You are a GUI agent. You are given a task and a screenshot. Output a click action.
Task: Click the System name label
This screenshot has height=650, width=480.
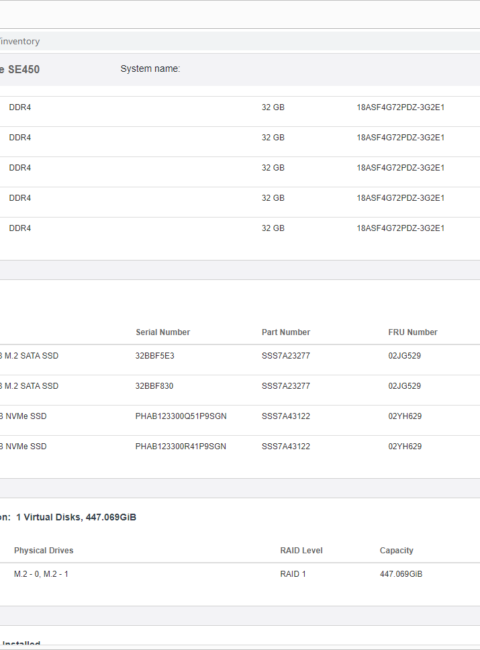click(x=150, y=69)
